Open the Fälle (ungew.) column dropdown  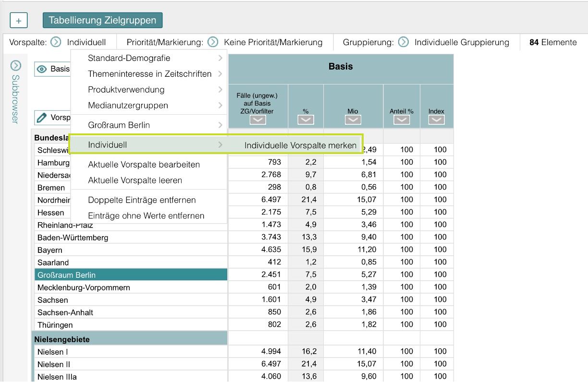point(257,120)
